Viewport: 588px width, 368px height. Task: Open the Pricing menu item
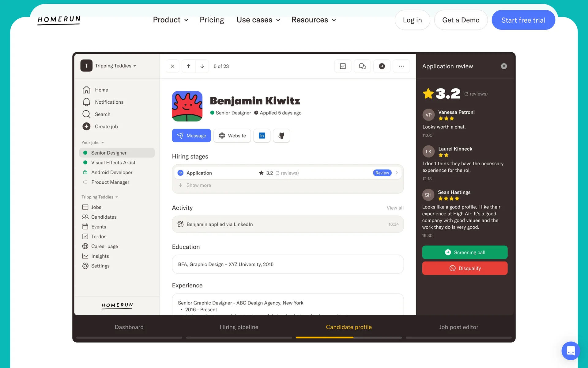(x=212, y=20)
